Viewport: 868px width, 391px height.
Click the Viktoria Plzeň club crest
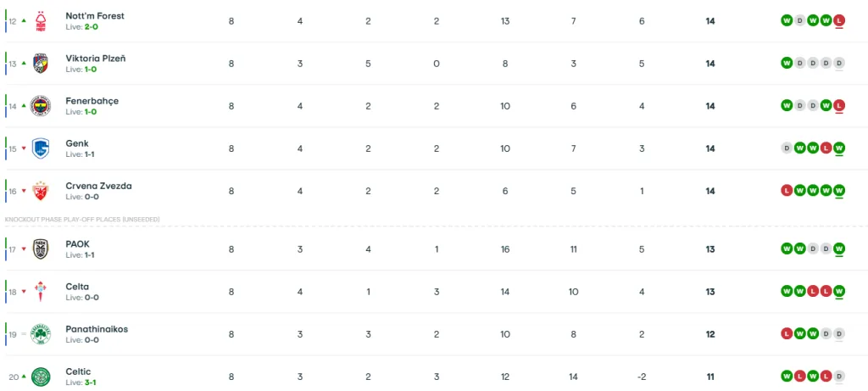[x=41, y=64]
